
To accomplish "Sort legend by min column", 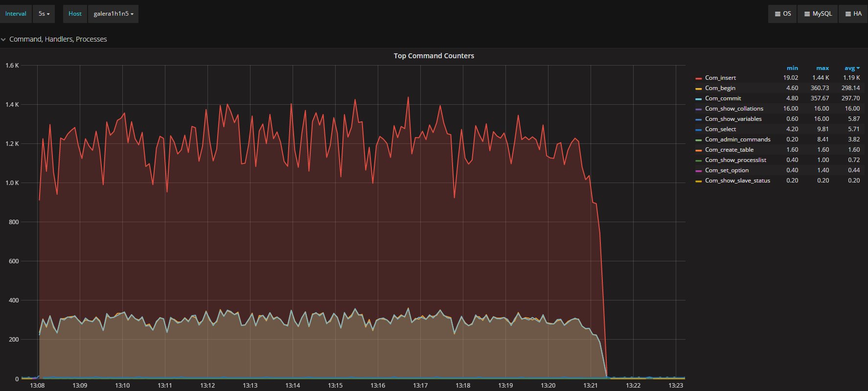I will [x=792, y=68].
